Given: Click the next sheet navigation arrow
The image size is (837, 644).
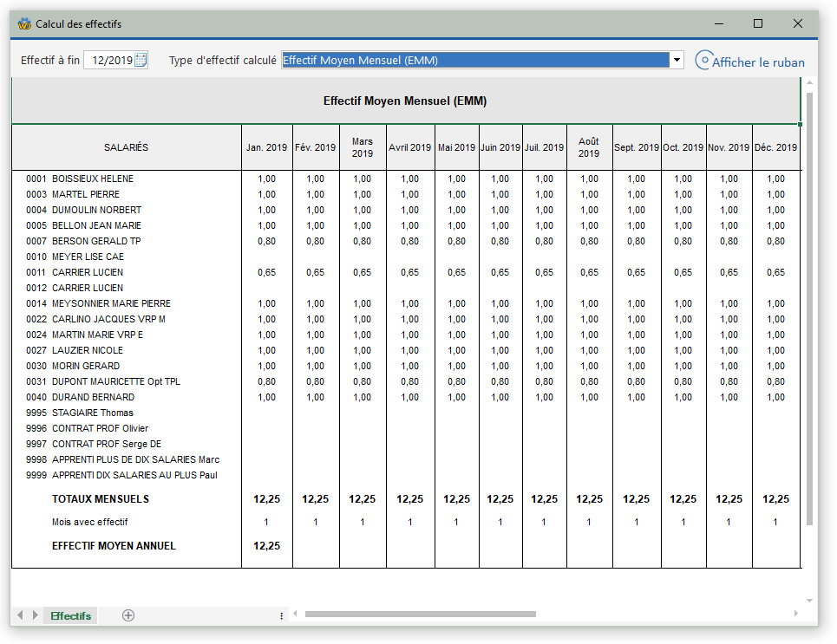Looking at the screenshot, I should (36, 615).
